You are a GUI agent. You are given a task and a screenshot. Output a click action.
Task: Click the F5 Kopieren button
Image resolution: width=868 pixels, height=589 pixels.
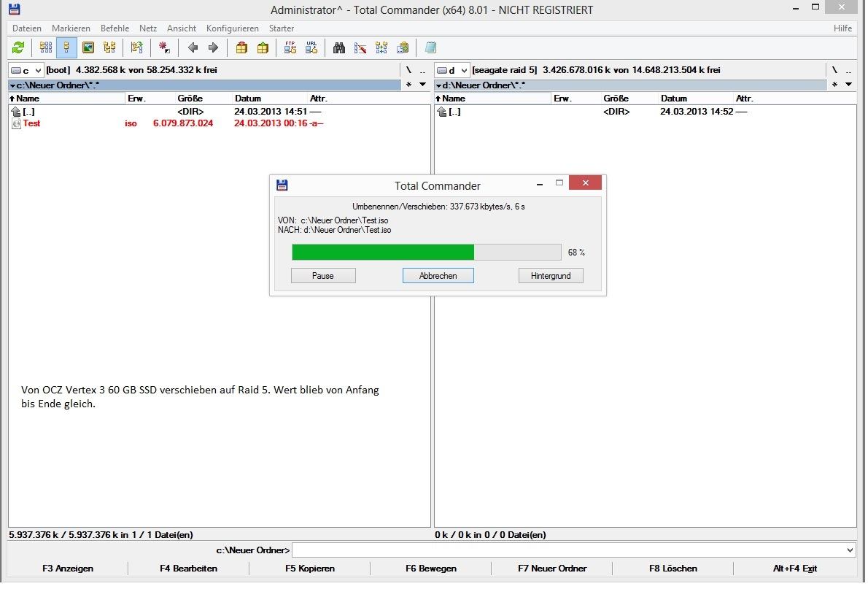tap(310, 569)
